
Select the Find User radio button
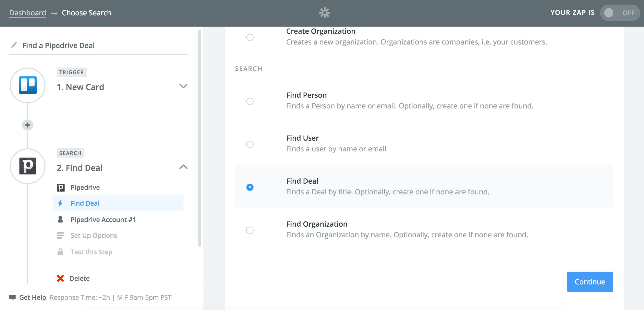250,144
